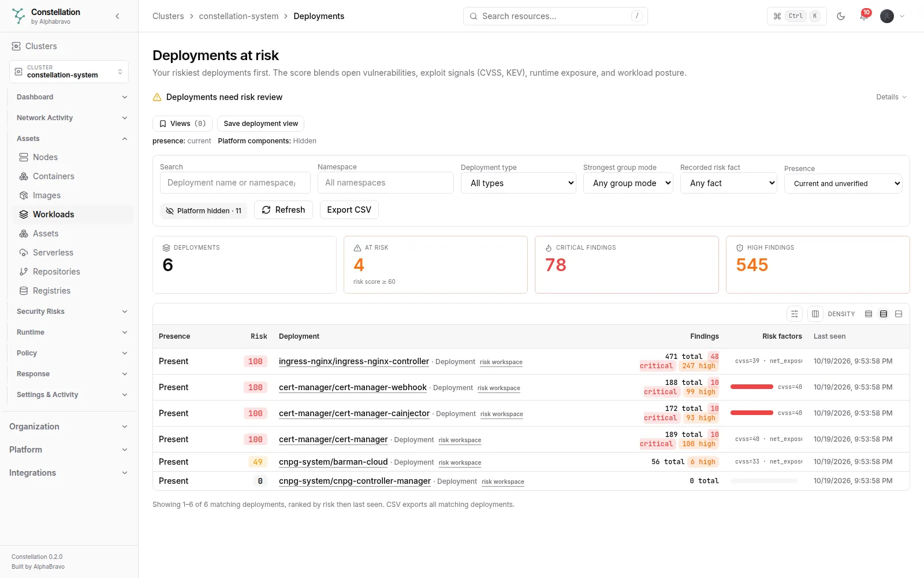The height and width of the screenshot is (578, 924).
Task: Open the Clusters breadcrumb link
Action: 168,16
